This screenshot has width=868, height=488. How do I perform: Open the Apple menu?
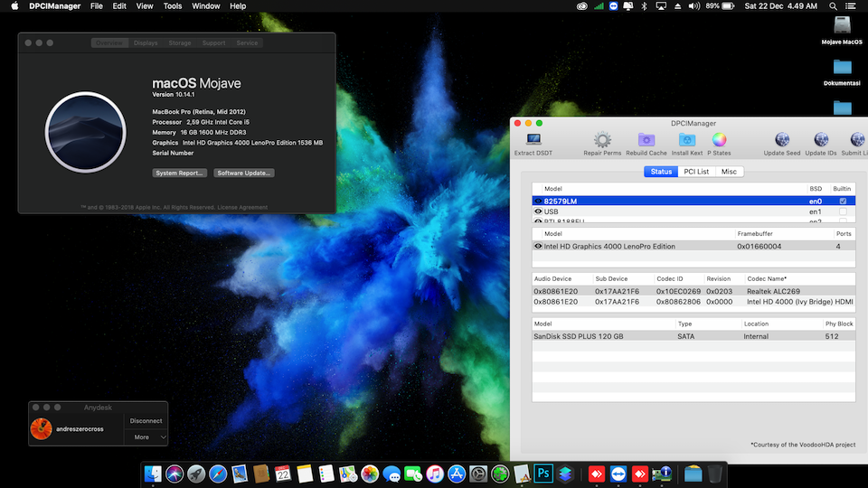[15, 6]
